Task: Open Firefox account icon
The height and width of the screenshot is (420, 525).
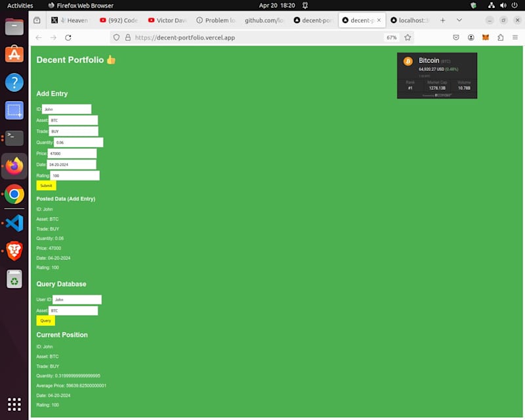Action: [x=471, y=37]
